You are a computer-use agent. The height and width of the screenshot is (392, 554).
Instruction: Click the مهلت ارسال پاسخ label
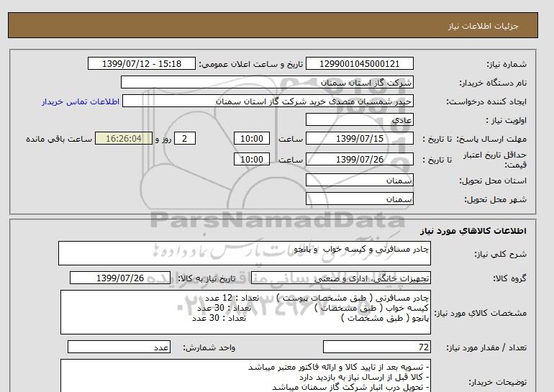click(491, 139)
